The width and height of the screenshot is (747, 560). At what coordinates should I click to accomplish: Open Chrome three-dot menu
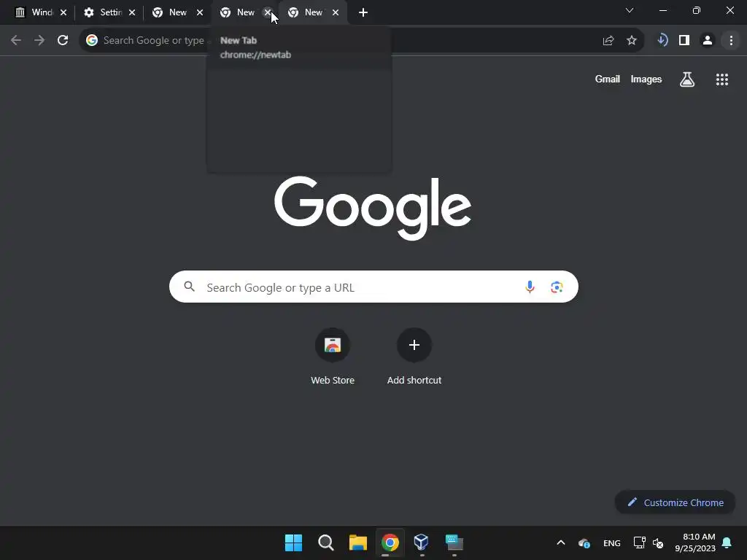(x=731, y=41)
